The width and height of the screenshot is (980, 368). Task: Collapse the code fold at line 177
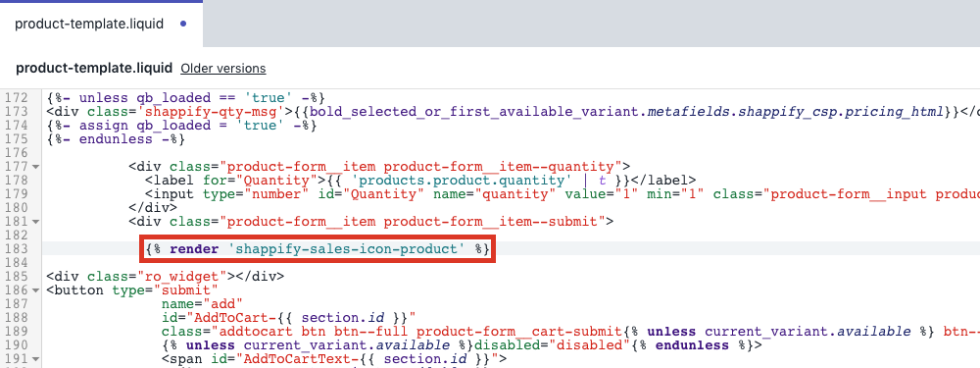tap(35, 167)
